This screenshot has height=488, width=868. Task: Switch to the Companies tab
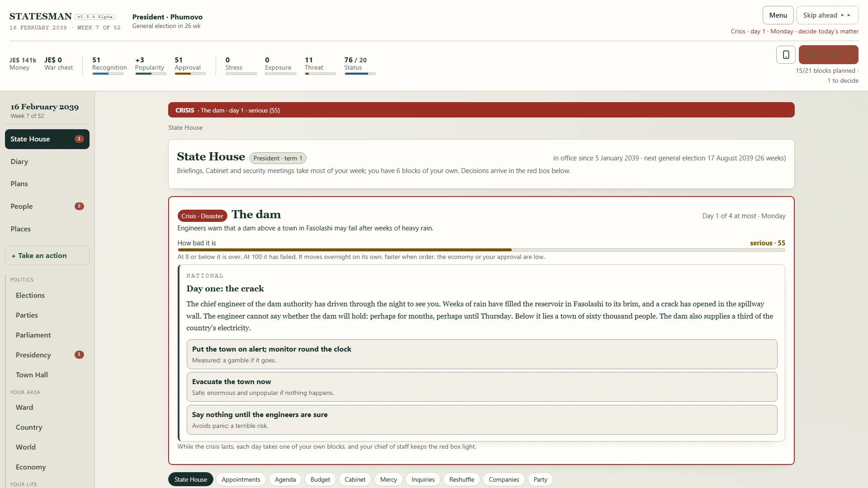click(504, 479)
